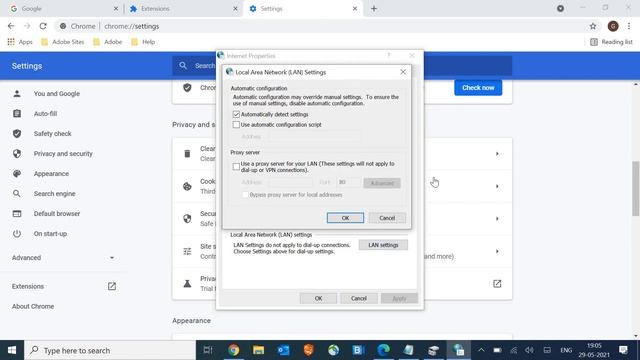The width and height of the screenshot is (640, 360).
Task: Click OK in LAN Settings dialog
Action: tap(345, 218)
